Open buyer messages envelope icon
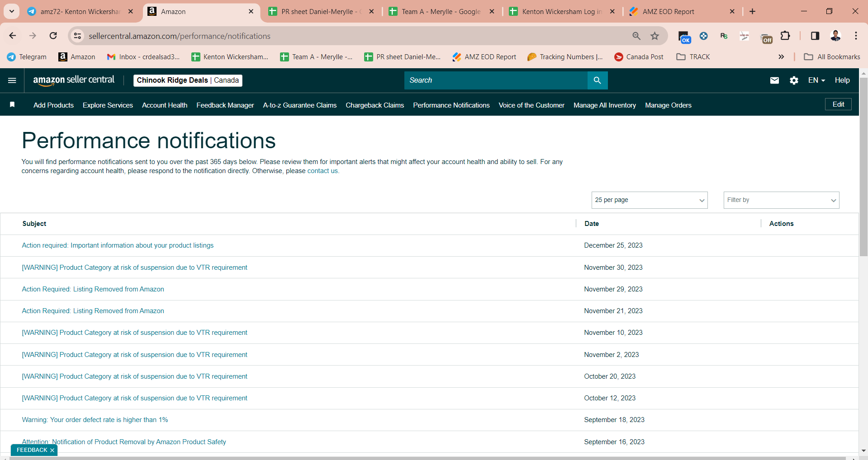 click(774, 80)
